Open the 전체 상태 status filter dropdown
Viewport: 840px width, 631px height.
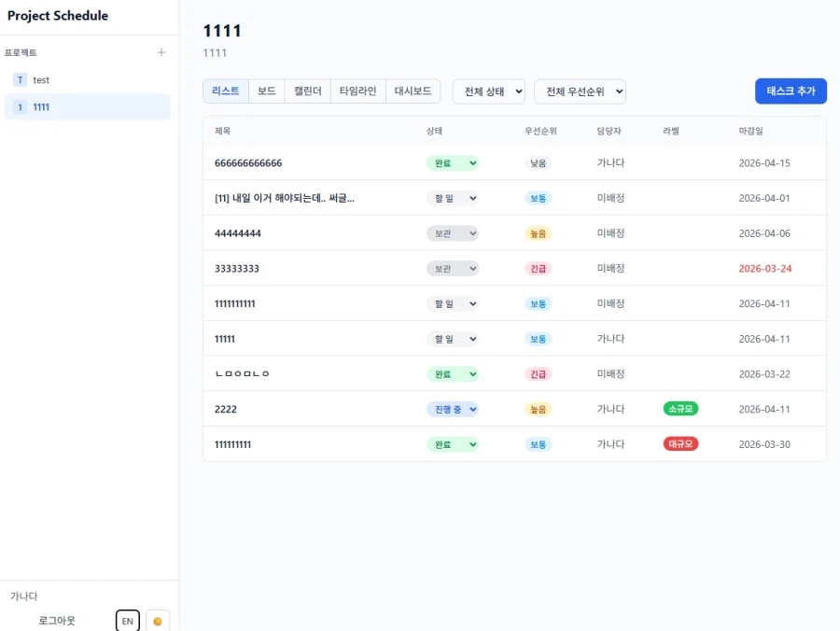click(x=489, y=91)
